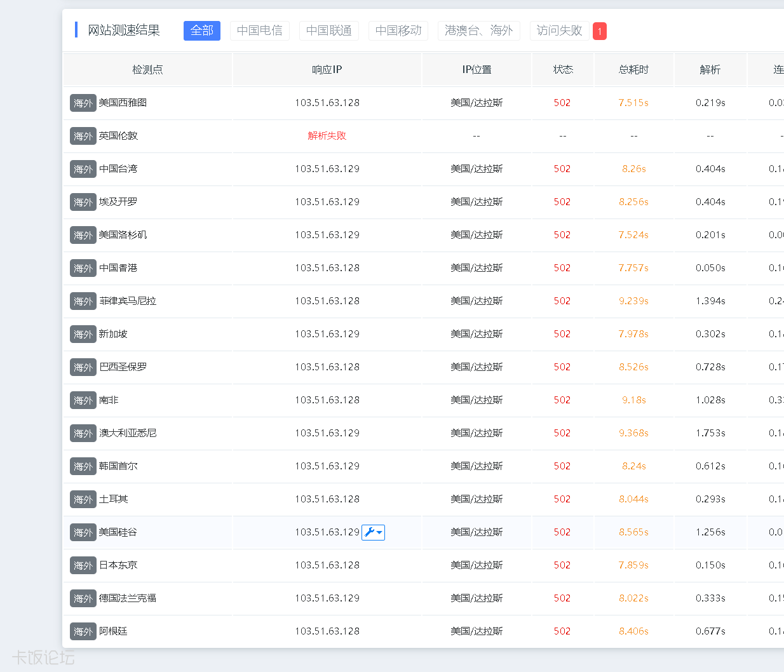Switch to the 中国移动 tab

coord(398,30)
